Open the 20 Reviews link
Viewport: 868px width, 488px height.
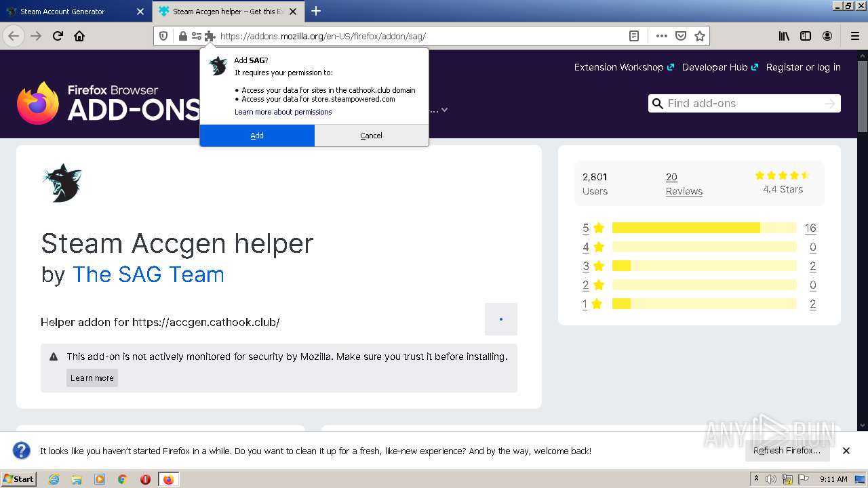684,184
